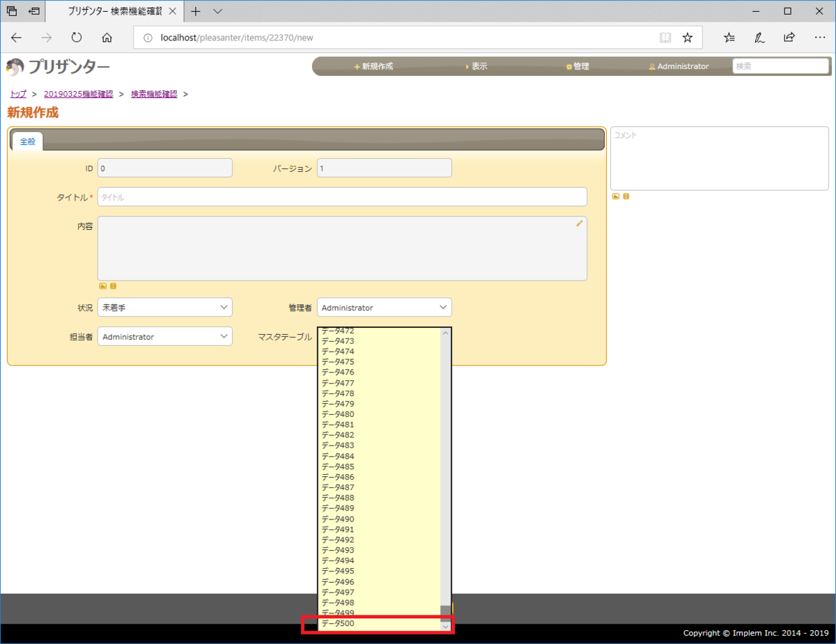Click the browser address bar URL
The width and height of the screenshot is (836, 644).
[237, 38]
